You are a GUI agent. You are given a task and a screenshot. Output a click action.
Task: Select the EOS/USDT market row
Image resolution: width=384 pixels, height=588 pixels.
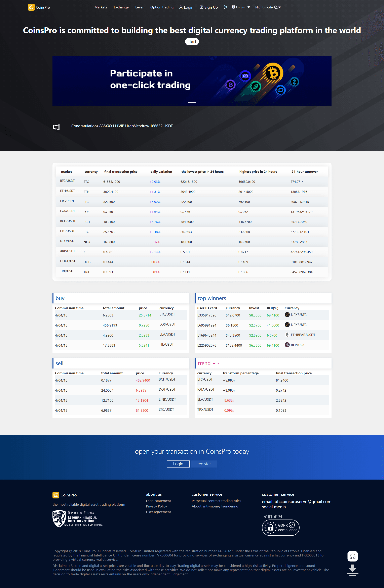coord(192,211)
